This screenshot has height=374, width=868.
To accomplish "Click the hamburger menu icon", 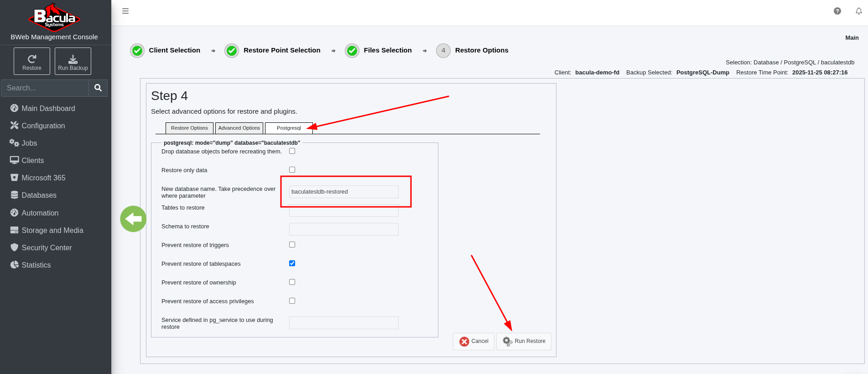I will 125,11.
